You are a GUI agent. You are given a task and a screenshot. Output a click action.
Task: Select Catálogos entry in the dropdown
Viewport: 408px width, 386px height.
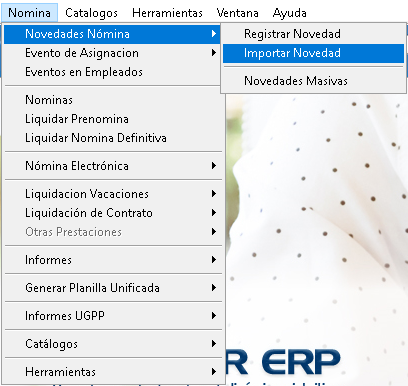(112, 344)
